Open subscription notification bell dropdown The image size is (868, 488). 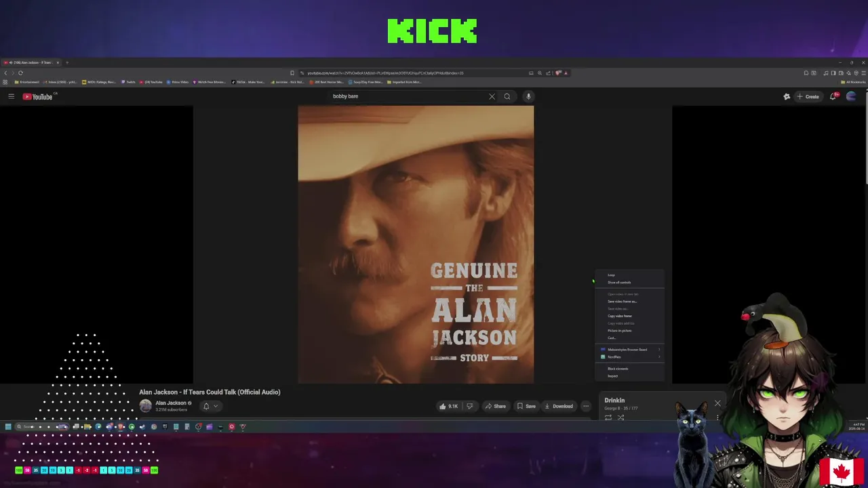(210, 406)
